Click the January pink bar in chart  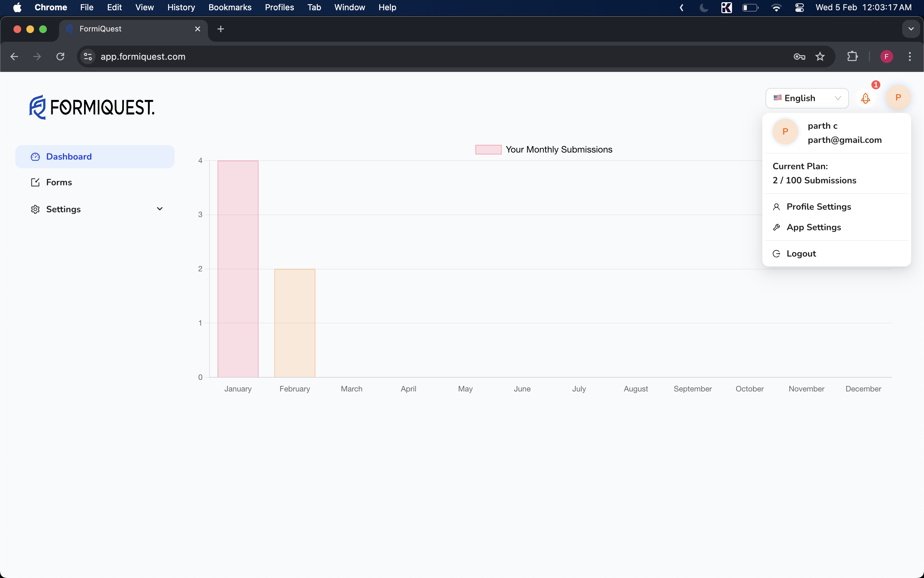pyautogui.click(x=238, y=269)
